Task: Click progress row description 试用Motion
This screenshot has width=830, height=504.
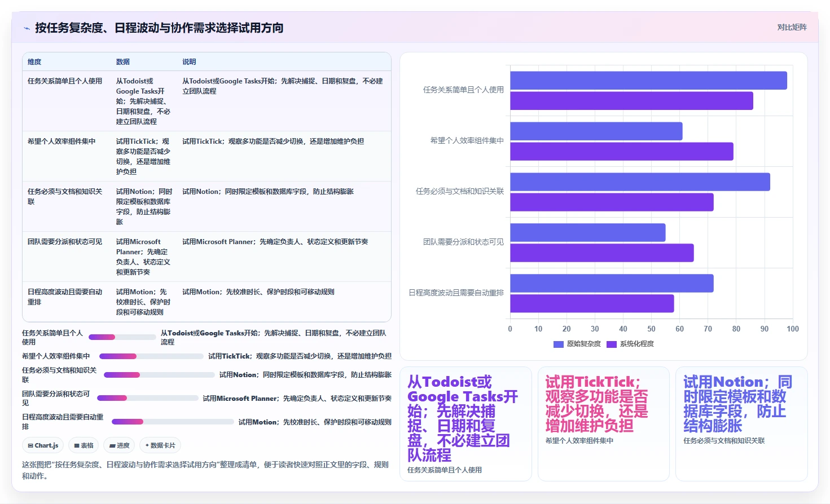Action: pos(315,422)
